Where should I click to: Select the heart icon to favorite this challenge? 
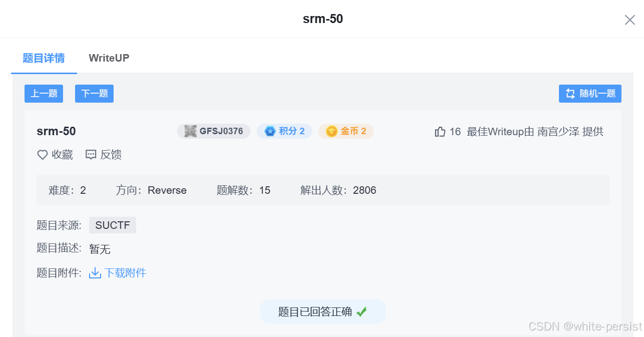42,155
